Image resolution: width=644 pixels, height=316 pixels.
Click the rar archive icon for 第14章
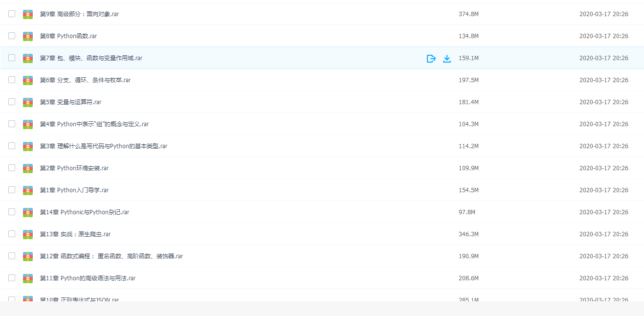(28, 212)
